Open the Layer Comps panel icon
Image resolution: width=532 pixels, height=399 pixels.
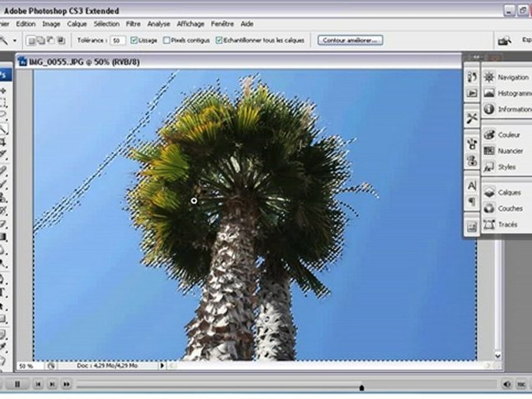[472, 227]
